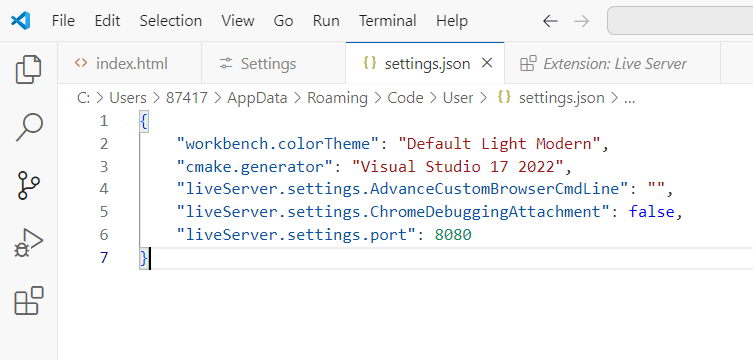Open the Run and Debug view
Image resolution: width=753 pixels, height=360 pixels.
pos(29,243)
